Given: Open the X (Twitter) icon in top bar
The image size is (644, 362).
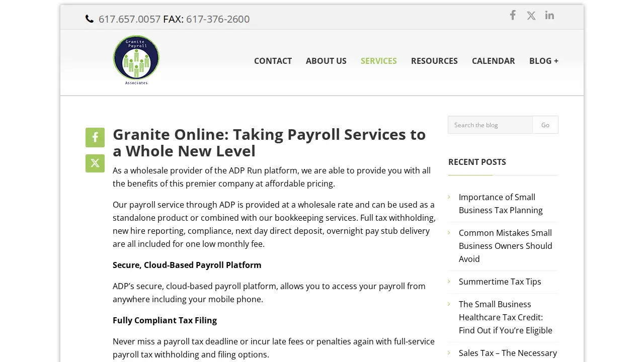Looking at the screenshot, I should click(x=531, y=16).
